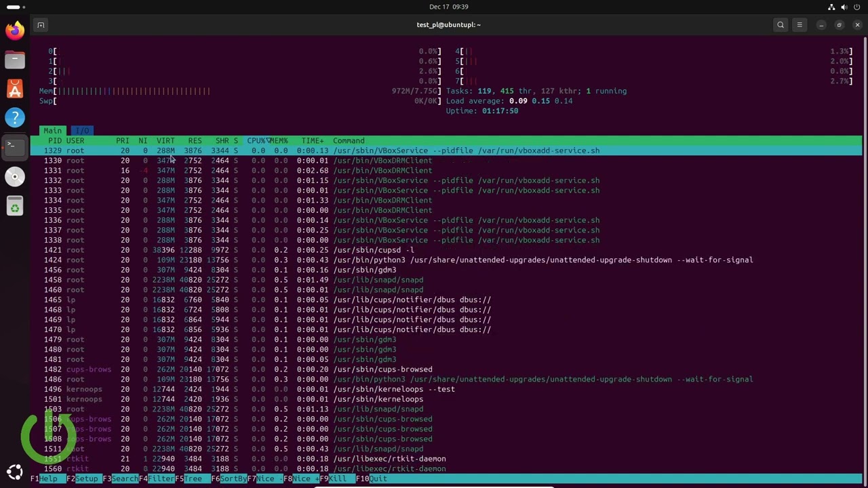Click the Swp usage meter
The height and width of the screenshot is (488, 868).
click(x=240, y=101)
